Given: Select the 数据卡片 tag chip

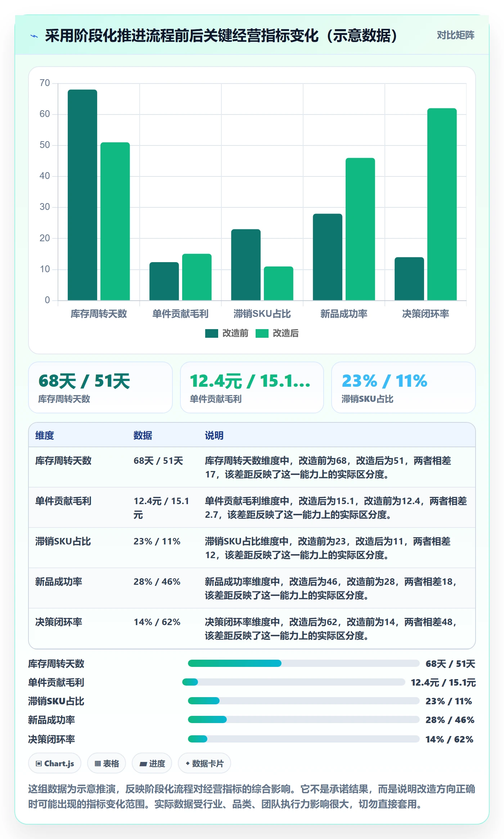Looking at the screenshot, I should tap(204, 763).
